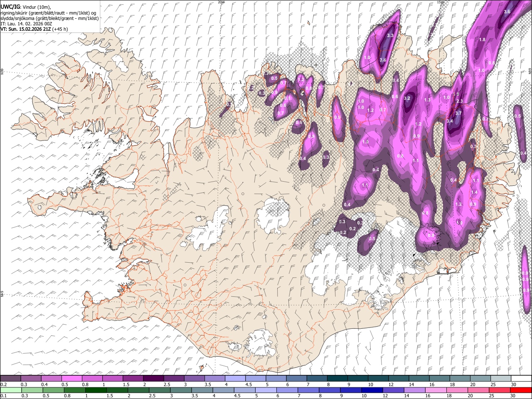Select the lavender 4–4.5 snow legend swatch
Image resolution: width=532 pixels, height=399 pixels.
tap(235, 378)
